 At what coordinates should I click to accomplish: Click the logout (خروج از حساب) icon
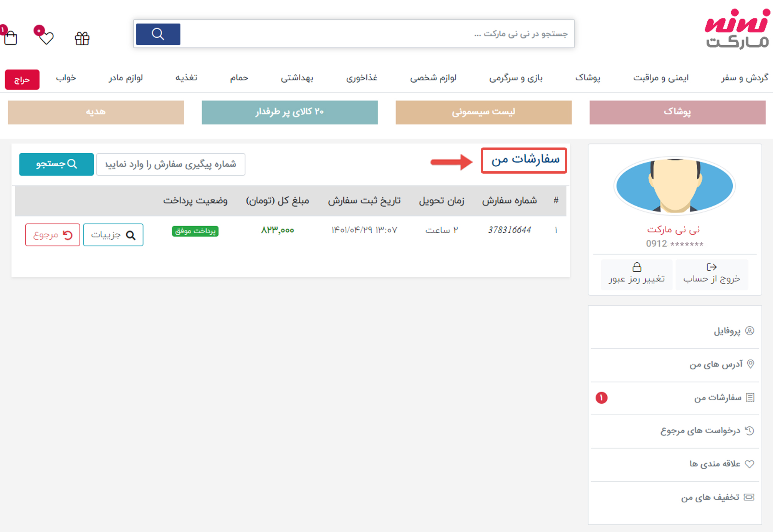[x=712, y=267]
